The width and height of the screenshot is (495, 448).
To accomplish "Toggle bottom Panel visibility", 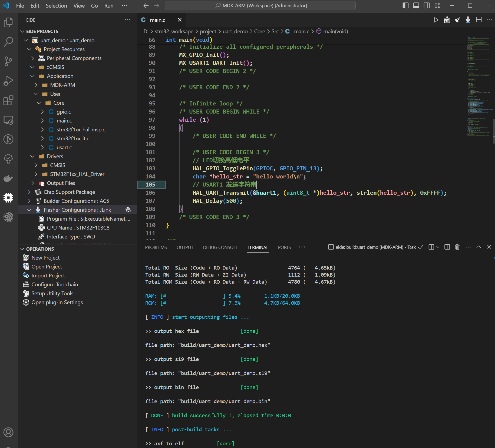I will pos(416,6).
